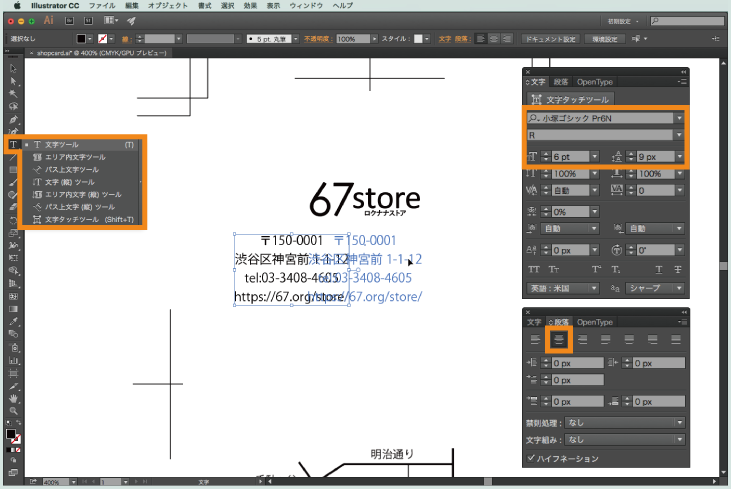This screenshot has height=489, width=731.
Task: Collapse the Paragraph panel with double-arrow icon
Action: (683, 312)
